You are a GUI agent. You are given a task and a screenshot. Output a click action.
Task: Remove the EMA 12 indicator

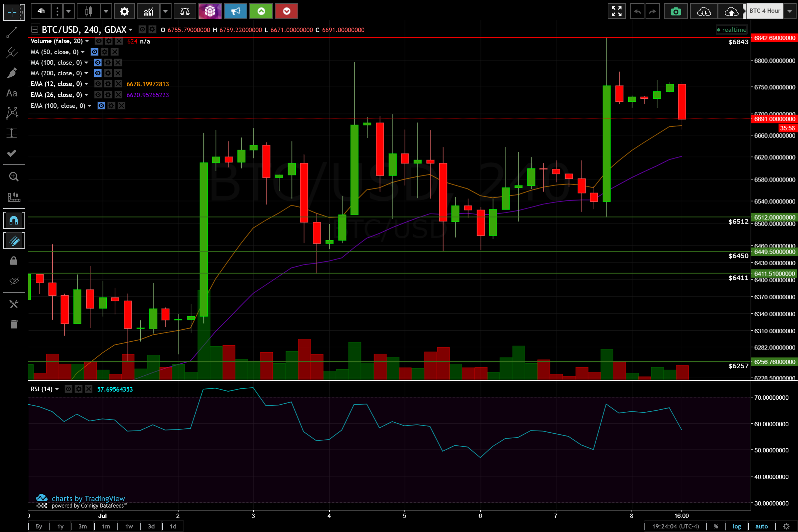coord(118,84)
